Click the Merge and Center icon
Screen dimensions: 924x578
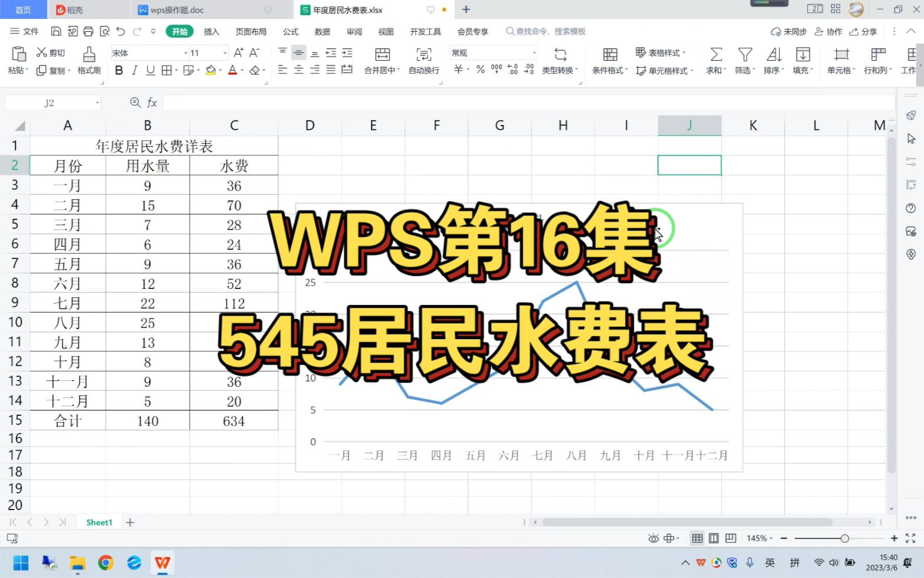pos(383,54)
